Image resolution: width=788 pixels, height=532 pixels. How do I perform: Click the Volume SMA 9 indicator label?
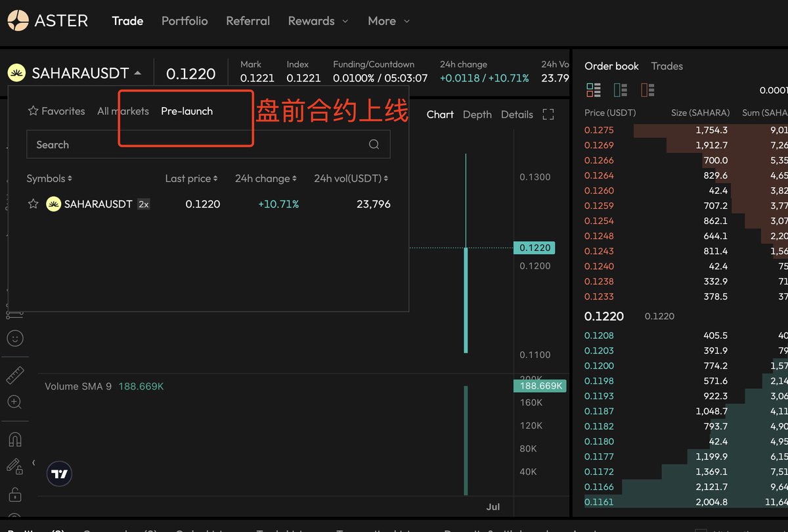(x=78, y=386)
